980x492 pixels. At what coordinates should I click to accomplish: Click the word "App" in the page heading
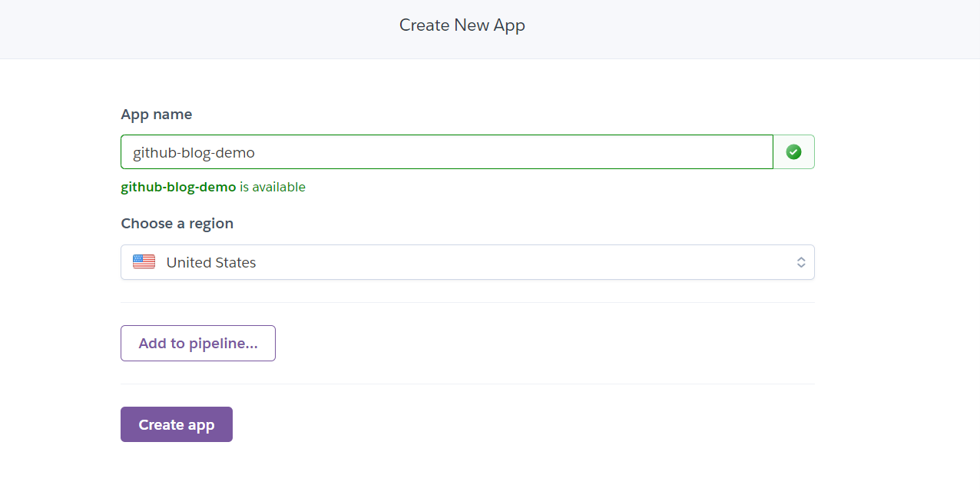click(x=509, y=25)
